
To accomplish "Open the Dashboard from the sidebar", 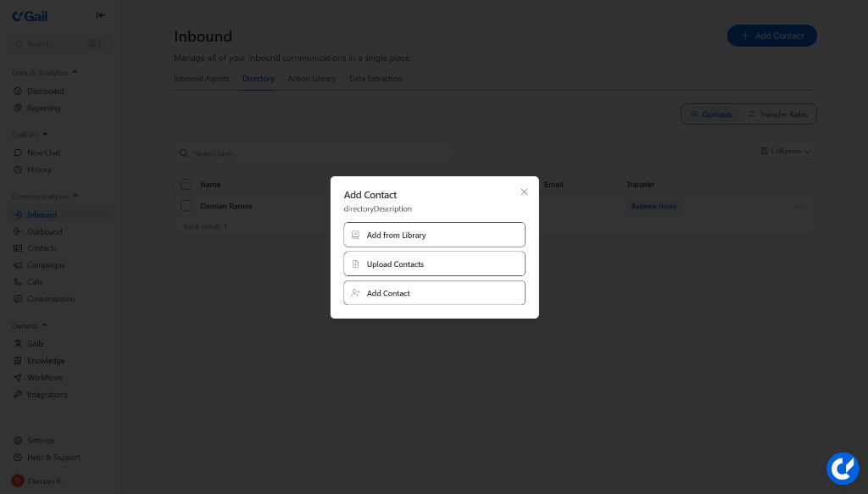I will [x=45, y=91].
